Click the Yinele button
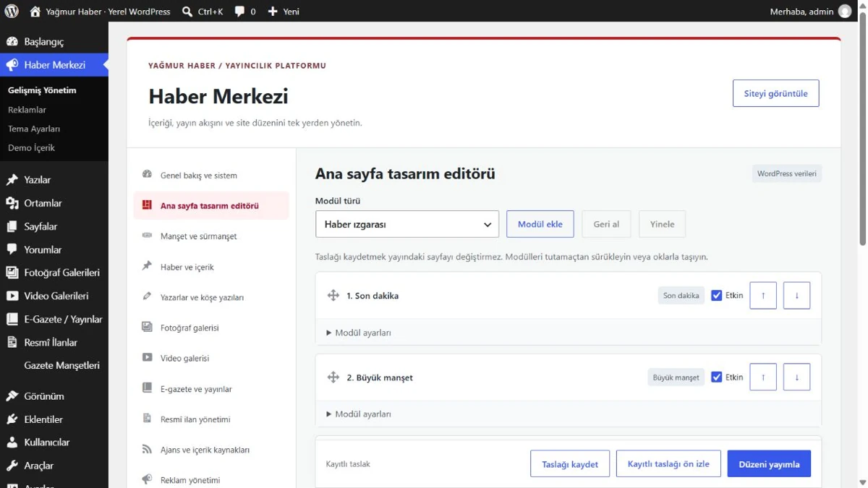 coord(662,224)
